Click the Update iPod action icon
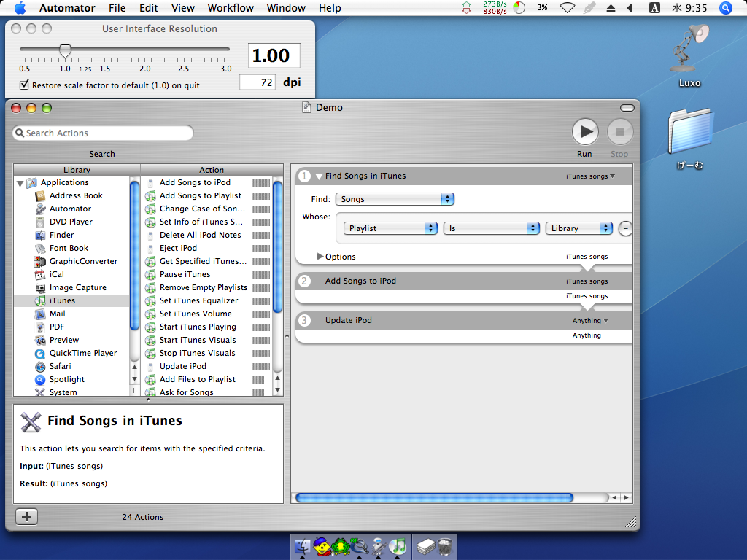Screen dimensions: 747x560 150,367
